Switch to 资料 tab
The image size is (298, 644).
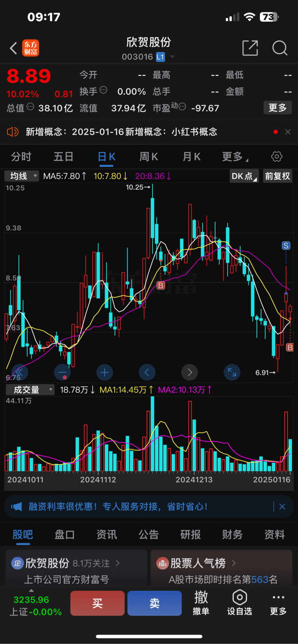274,535
